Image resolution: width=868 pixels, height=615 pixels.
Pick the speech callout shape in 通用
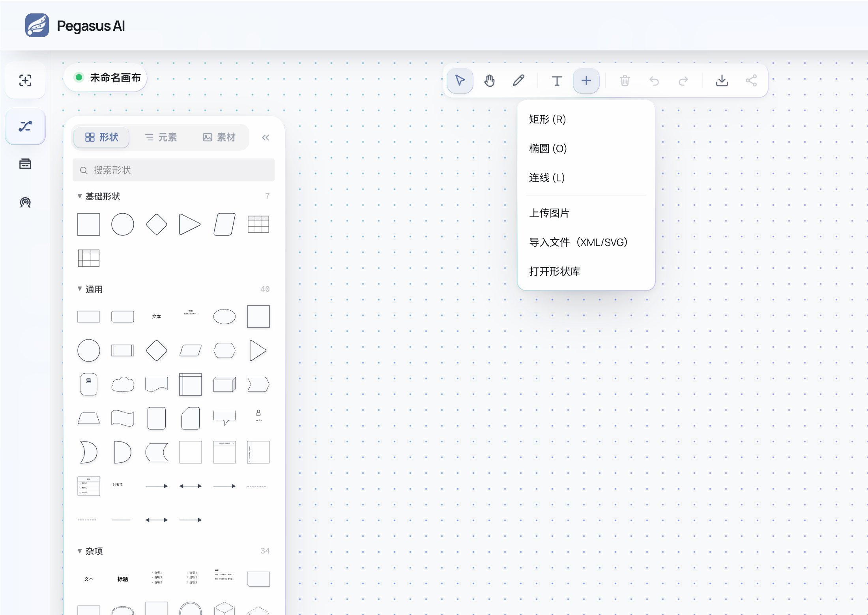pos(224,418)
